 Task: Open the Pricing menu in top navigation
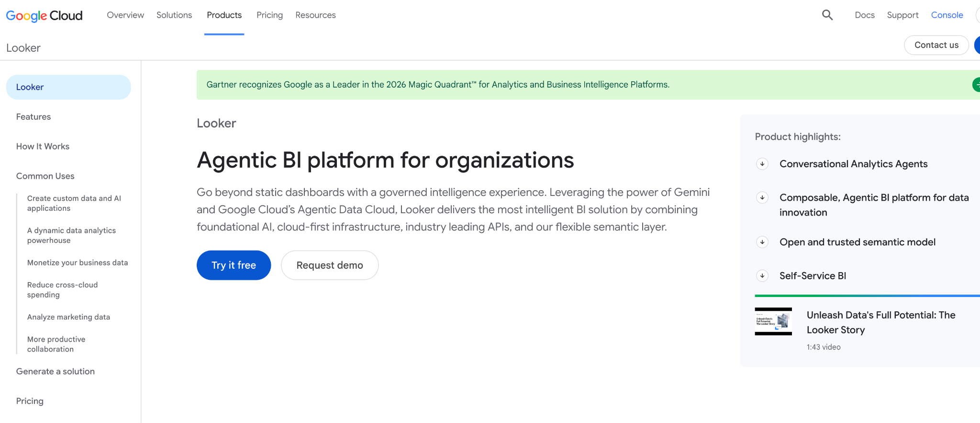[x=269, y=15]
